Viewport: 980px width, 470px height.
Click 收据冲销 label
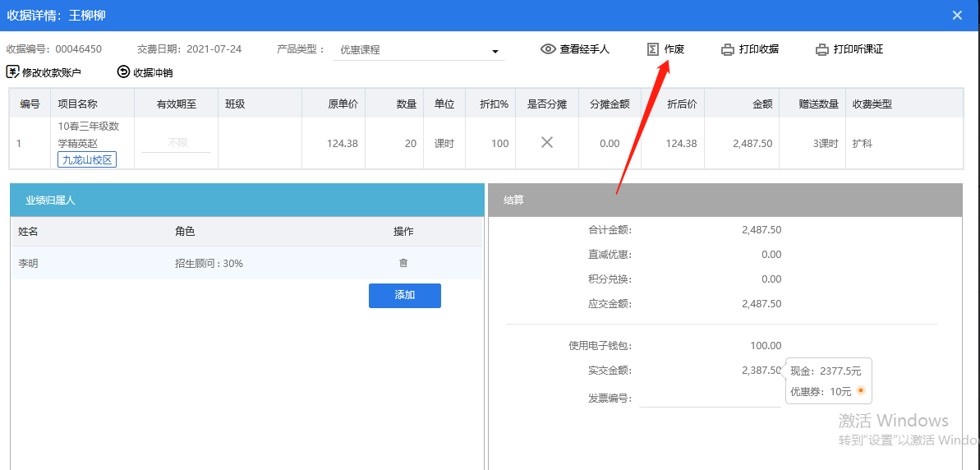click(153, 72)
